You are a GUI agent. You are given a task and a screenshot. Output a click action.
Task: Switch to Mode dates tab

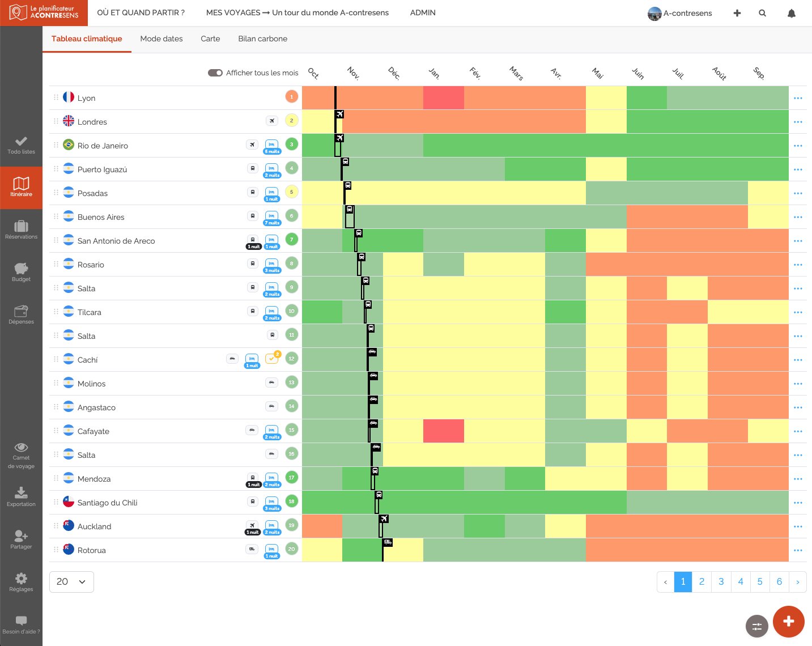pos(161,39)
